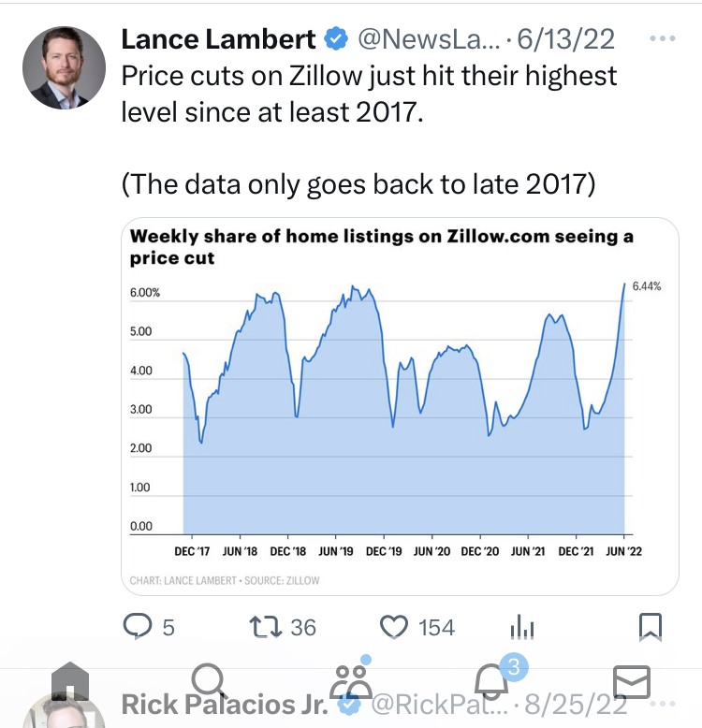Open Direct Messages envelope
The height and width of the screenshot is (728, 702).
pyautogui.click(x=631, y=683)
